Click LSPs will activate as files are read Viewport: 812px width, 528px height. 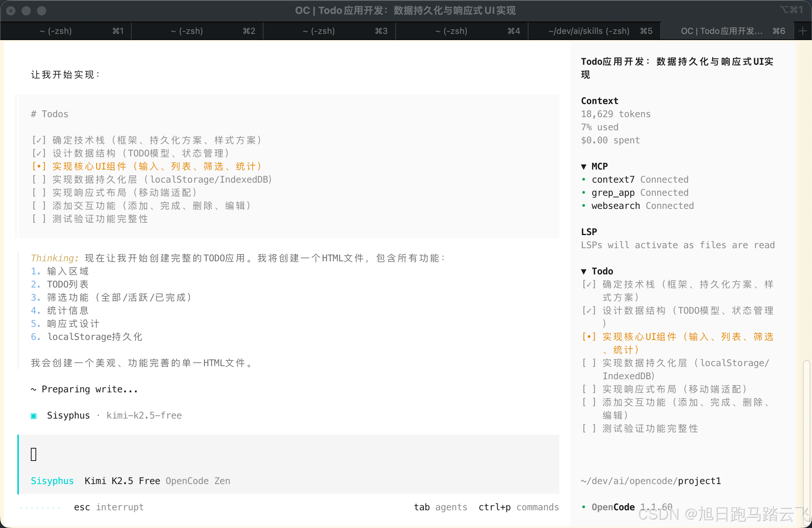click(x=678, y=245)
